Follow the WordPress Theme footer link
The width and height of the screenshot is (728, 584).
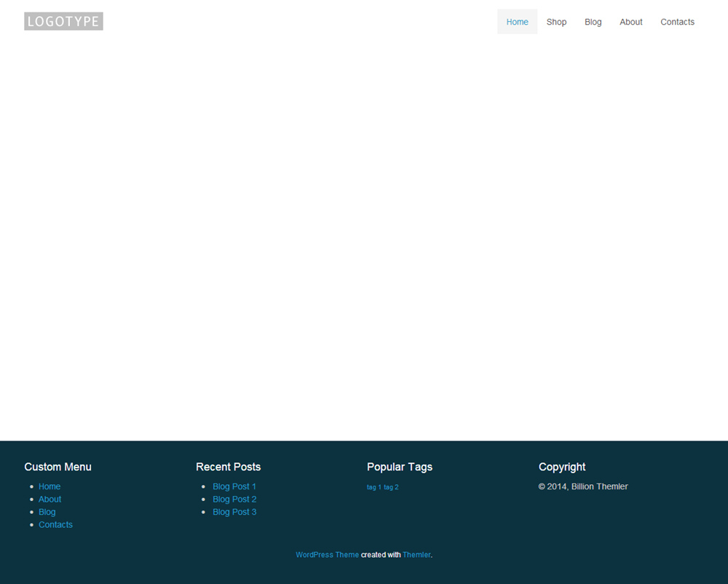click(x=327, y=555)
